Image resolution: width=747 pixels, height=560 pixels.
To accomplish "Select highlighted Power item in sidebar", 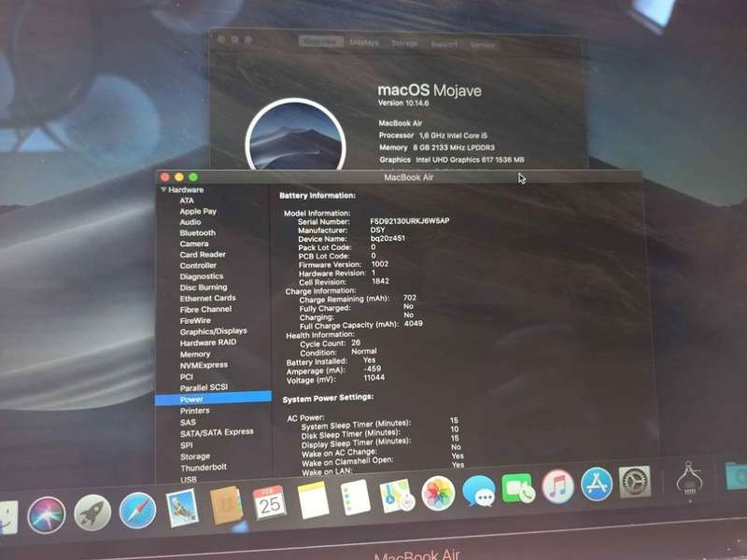I will [x=214, y=399].
